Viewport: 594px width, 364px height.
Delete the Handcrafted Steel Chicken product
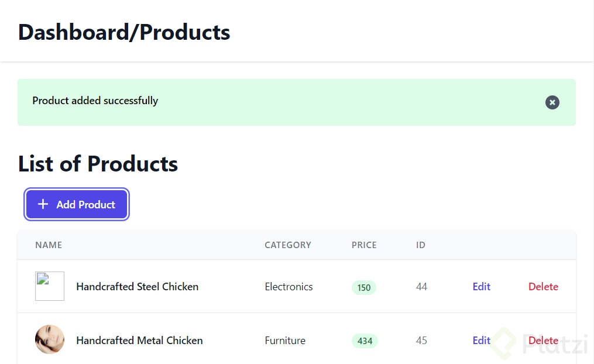point(543,286)
